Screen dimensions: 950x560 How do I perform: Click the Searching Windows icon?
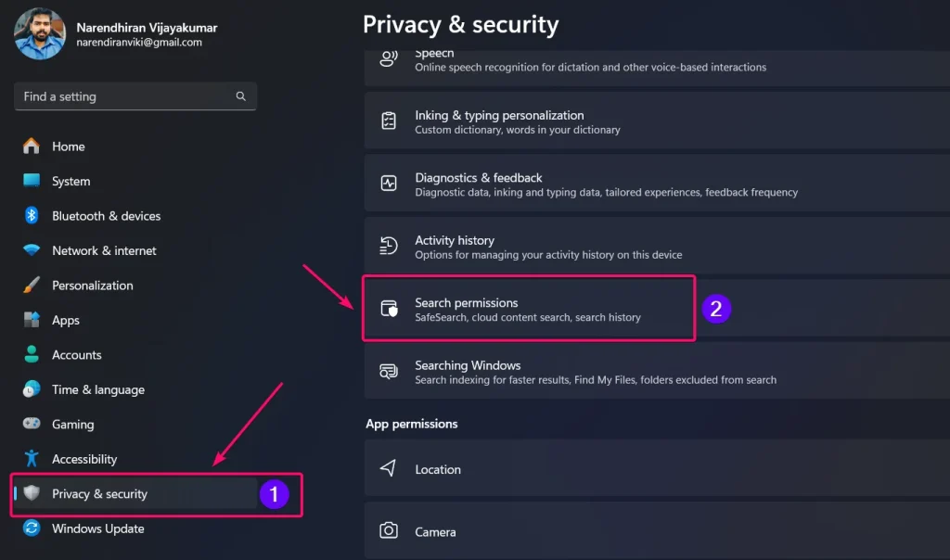tap(389, 371)
